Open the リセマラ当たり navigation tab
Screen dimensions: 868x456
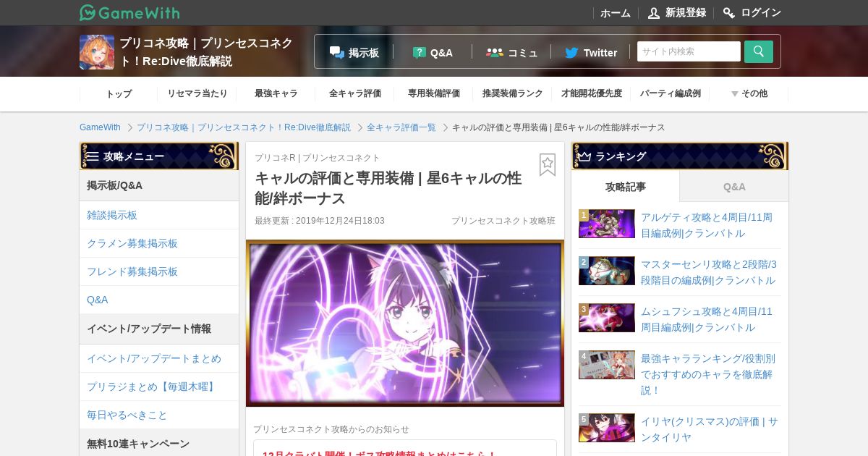point(197,93)
